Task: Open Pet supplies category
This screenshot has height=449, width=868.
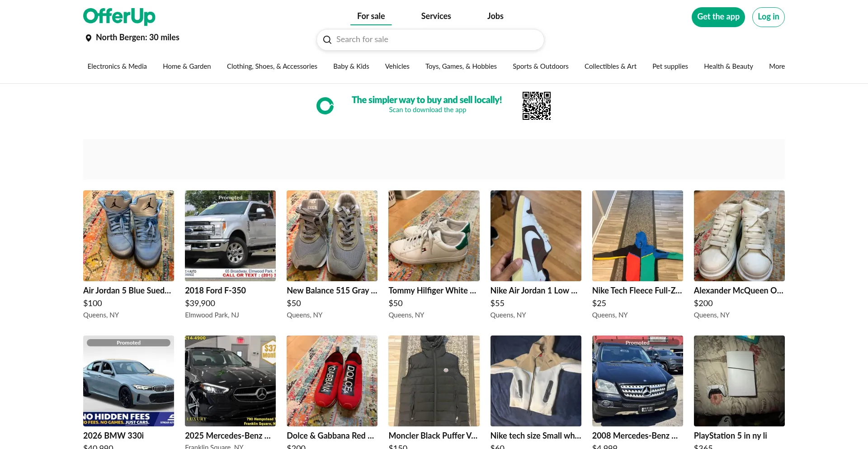Action: (670, 66)
